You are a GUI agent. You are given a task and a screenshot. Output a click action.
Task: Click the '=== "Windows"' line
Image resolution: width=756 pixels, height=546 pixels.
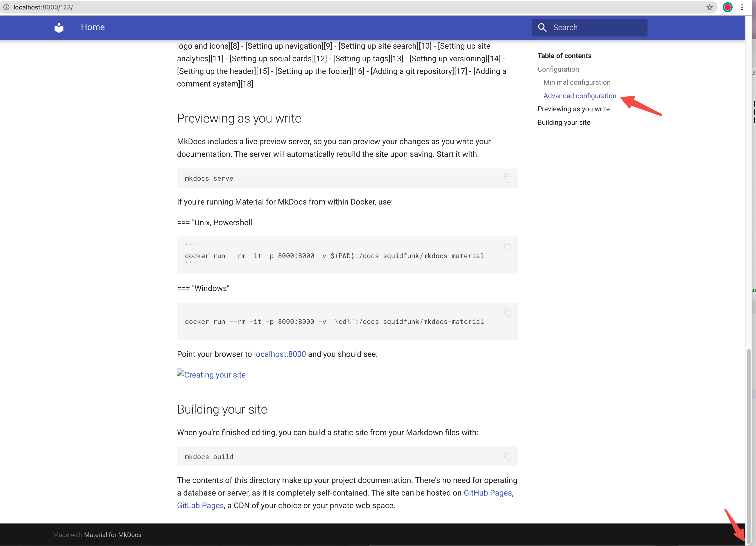point(203,288)
